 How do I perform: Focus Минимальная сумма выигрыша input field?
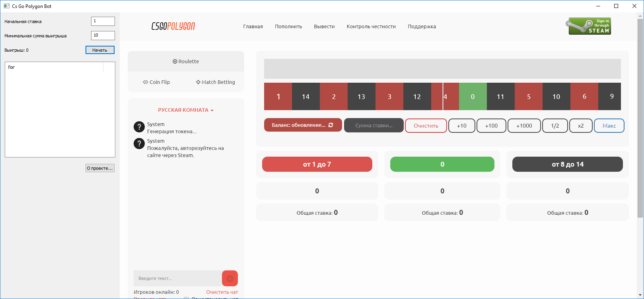[103, 35]
